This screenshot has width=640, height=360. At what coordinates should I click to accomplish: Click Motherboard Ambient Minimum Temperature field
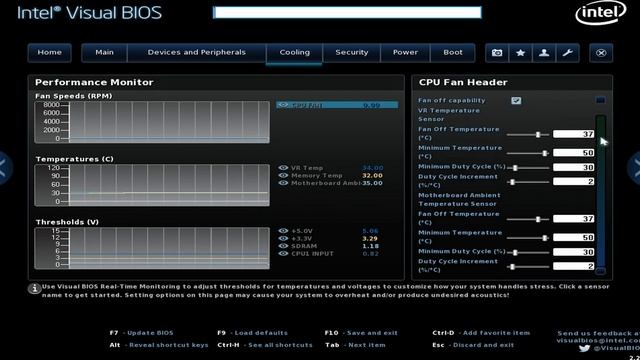(573, 238)
